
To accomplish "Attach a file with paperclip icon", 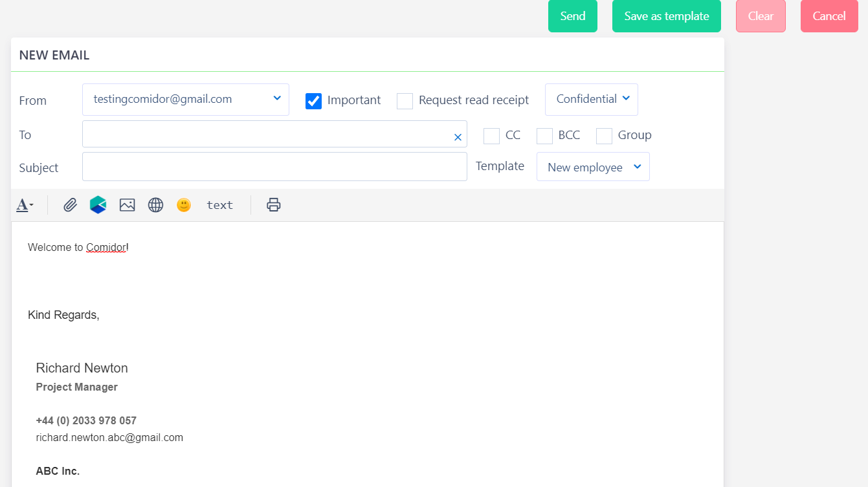I will [x=70, y=205].
